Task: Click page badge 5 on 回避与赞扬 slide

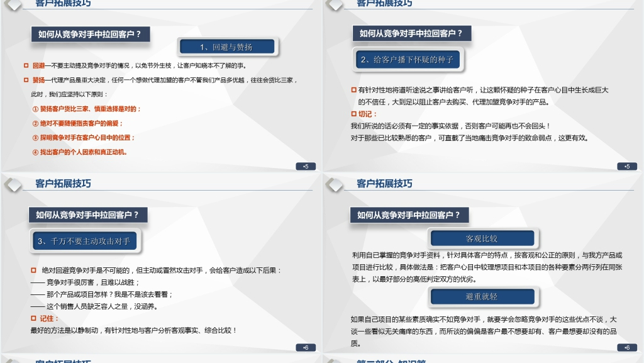Action: tap(306, 166)
